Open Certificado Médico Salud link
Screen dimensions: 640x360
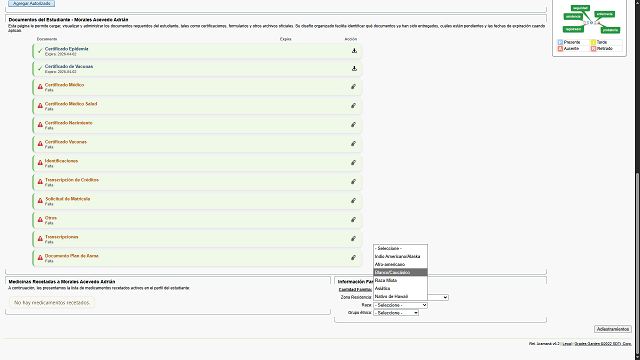click(x=71, y=104)
